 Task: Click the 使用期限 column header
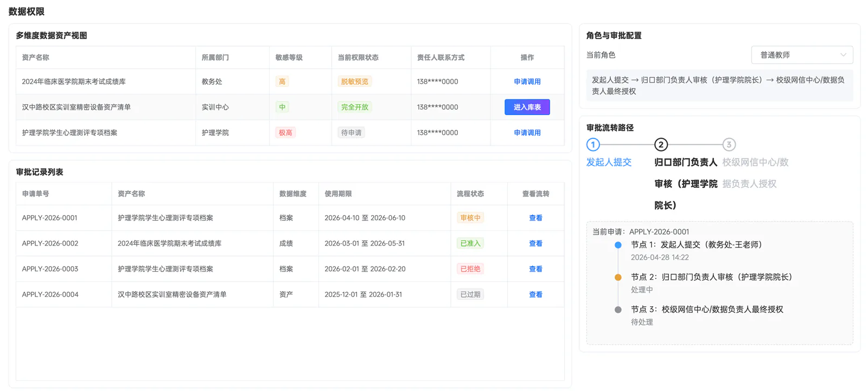tap(338, 194)
